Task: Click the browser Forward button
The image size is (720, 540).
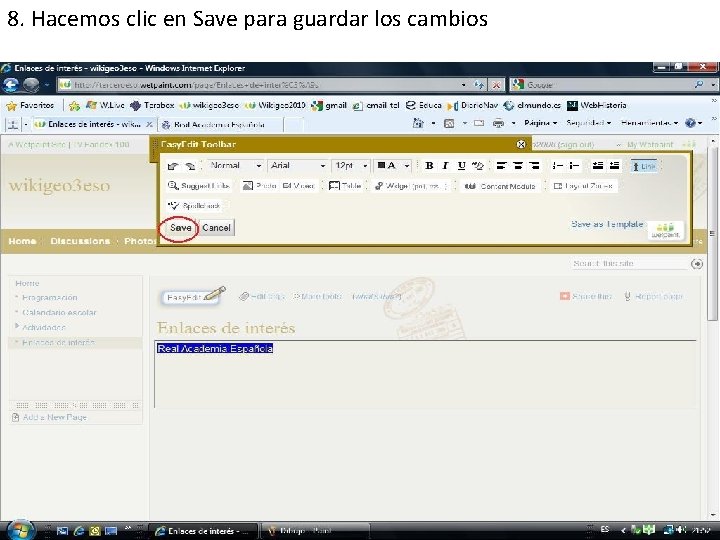Action: tap(31, 84)
